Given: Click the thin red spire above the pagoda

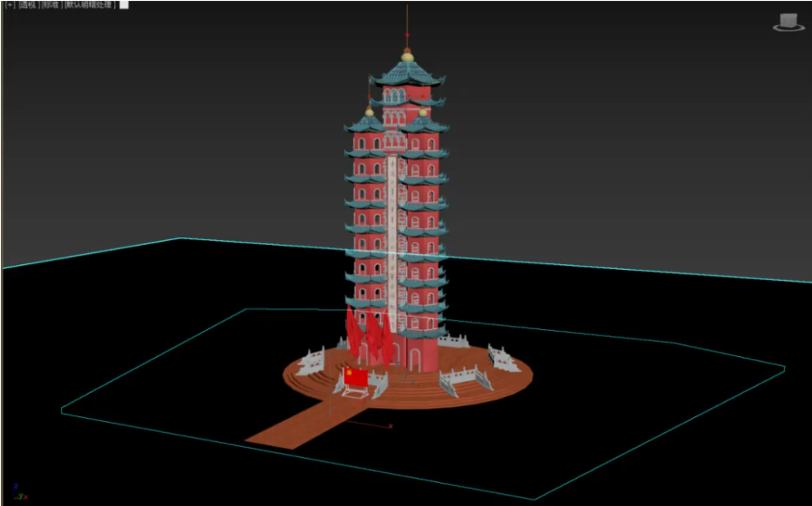Looking at the screenshot, I should click(406, 24).
